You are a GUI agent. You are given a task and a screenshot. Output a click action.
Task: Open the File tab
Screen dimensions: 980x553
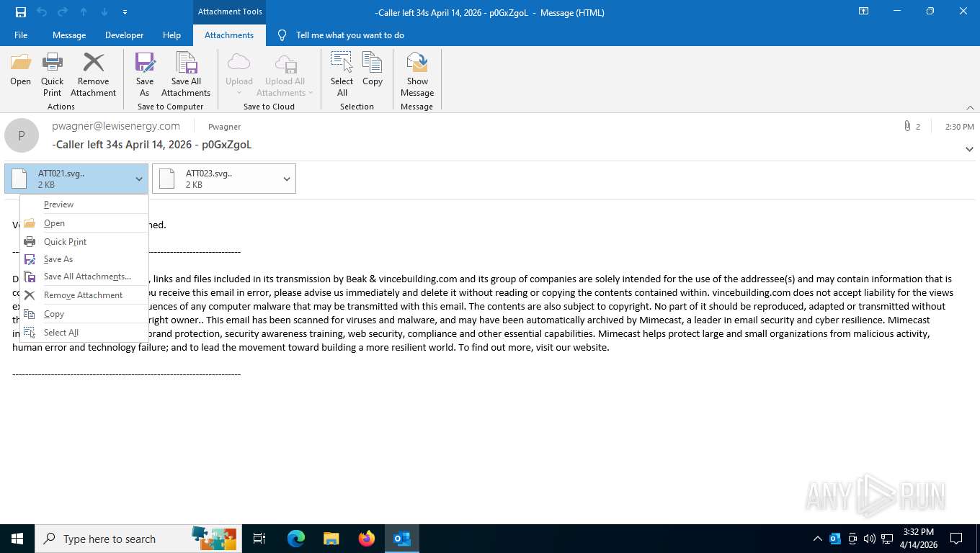point(21,35)
